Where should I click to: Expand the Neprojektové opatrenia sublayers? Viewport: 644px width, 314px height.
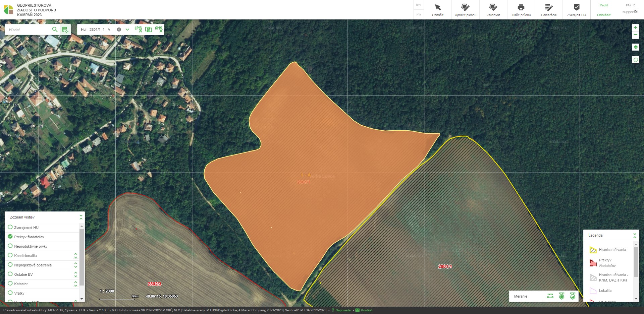pyautogui.click(x=75, y=265)
